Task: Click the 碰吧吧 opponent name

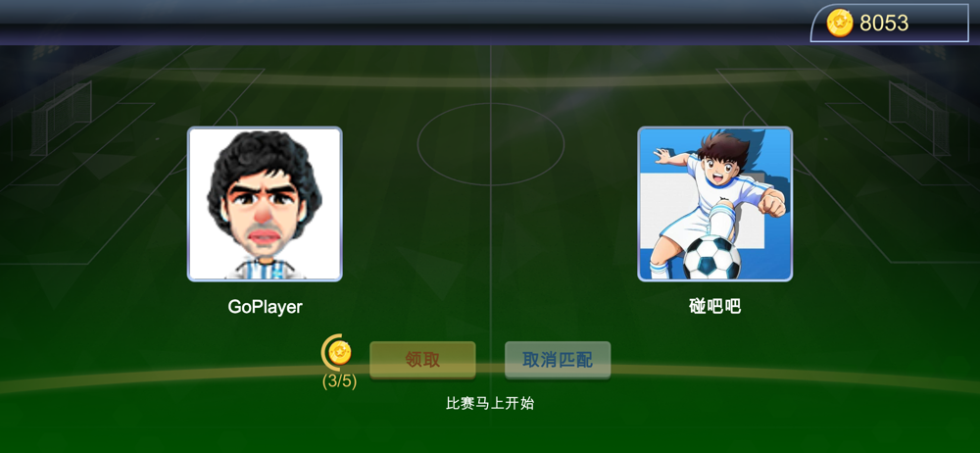Action: point(715,306)
